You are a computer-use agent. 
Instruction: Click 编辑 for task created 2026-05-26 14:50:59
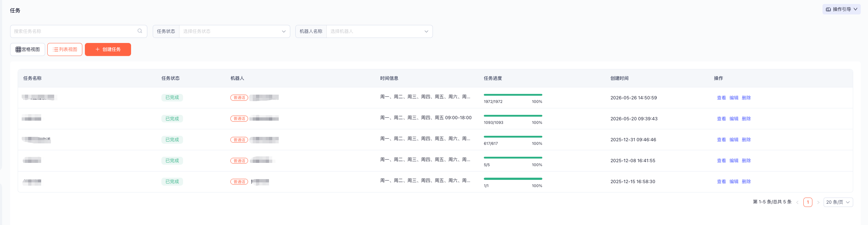click(734, 98)
